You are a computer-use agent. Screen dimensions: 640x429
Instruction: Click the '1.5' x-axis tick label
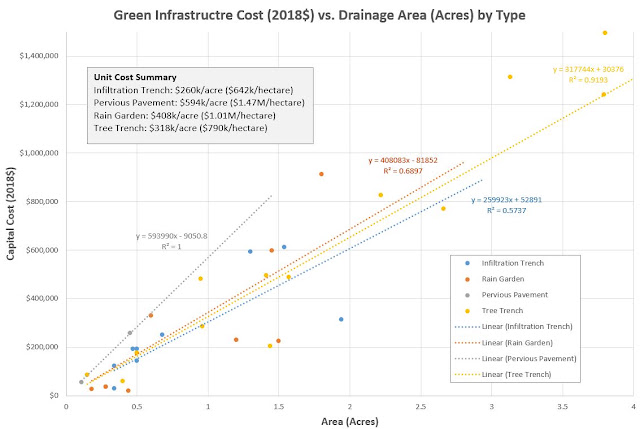279,407
